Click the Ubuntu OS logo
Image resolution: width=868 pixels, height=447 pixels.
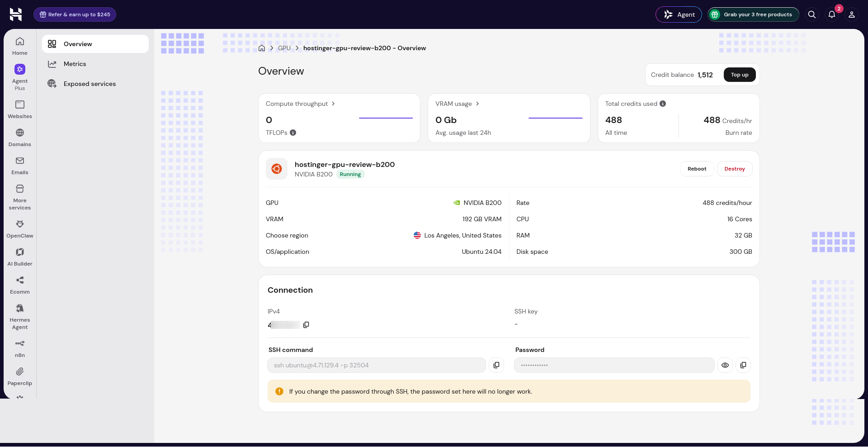tap(277, 169)
